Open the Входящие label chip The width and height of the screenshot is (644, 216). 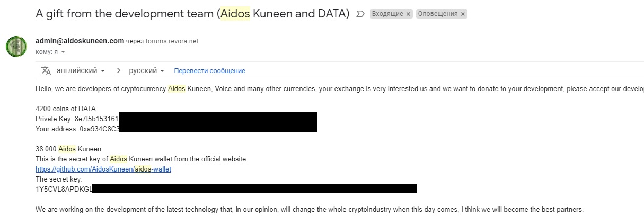click(x=387, y=14)
